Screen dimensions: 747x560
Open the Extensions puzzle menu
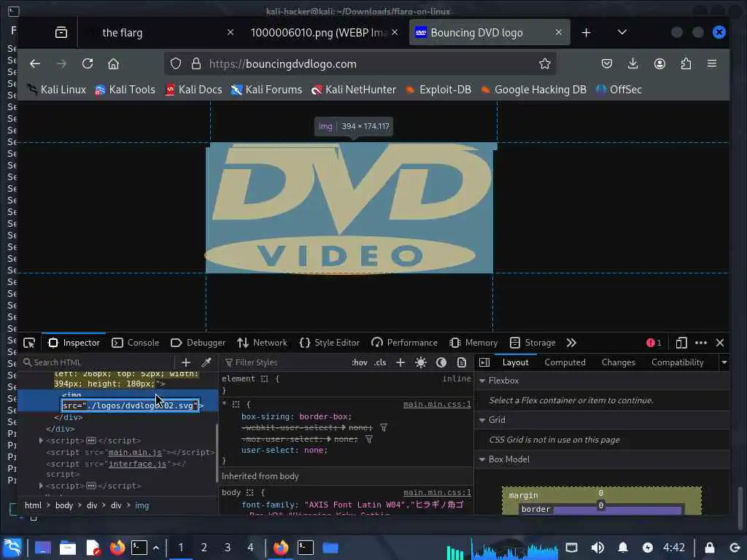pos(686,64)
